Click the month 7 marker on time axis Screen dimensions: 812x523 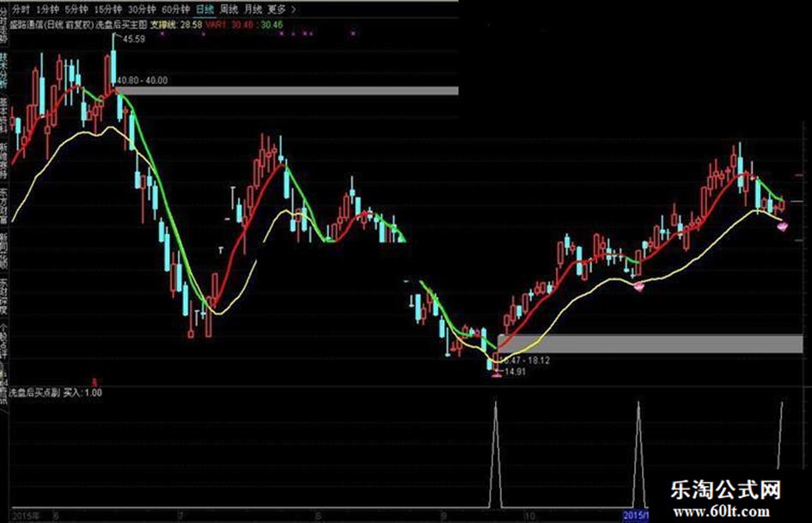pos(180,516)
